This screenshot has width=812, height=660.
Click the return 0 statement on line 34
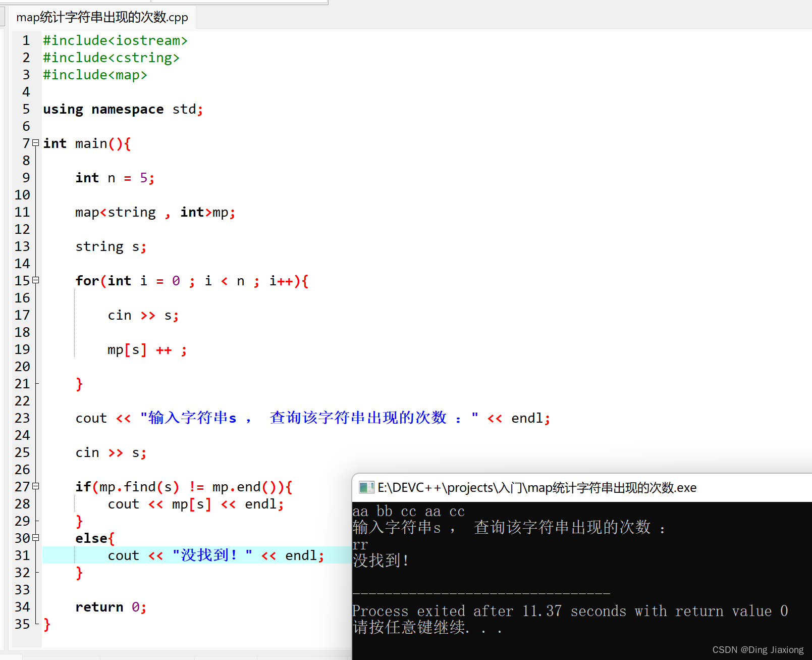pyautogui.click(x=110, y=606)
